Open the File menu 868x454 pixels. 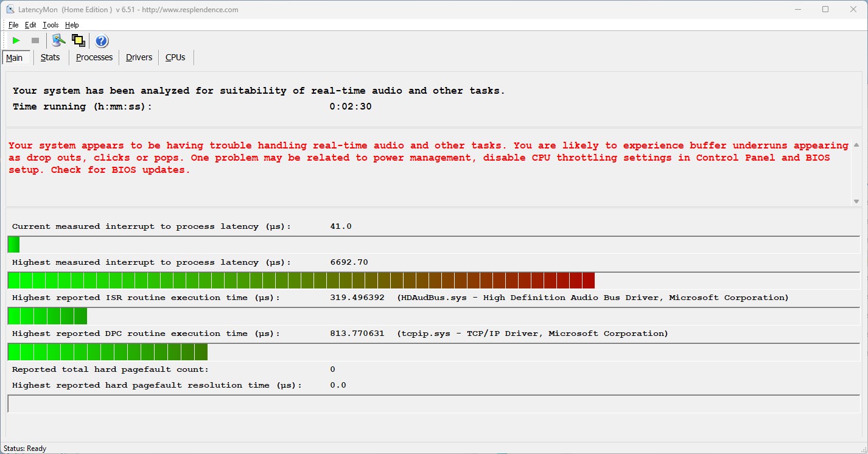tap(13, 25)
